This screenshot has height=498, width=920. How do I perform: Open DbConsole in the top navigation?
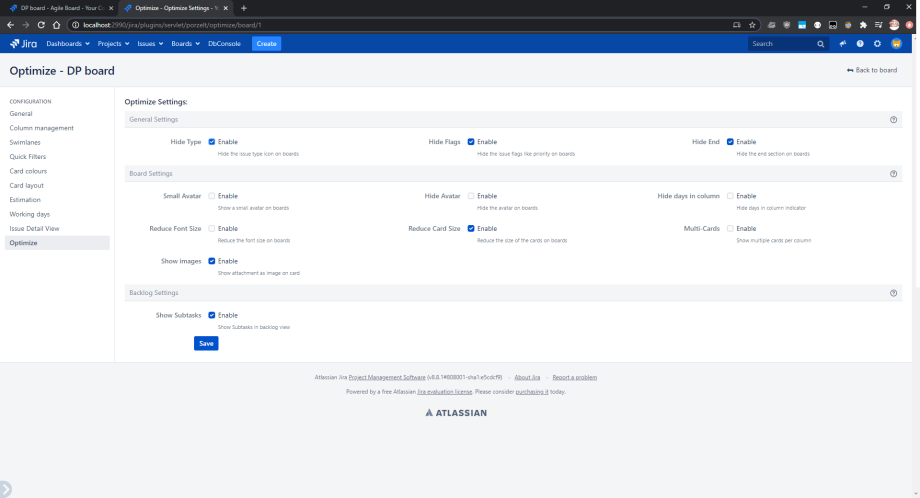tap(224, 43)
